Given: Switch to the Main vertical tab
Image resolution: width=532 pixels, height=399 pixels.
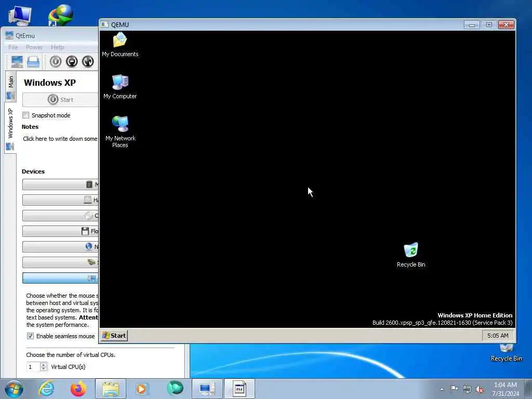Looking at the screenshot, I should (x=10, y=87).
